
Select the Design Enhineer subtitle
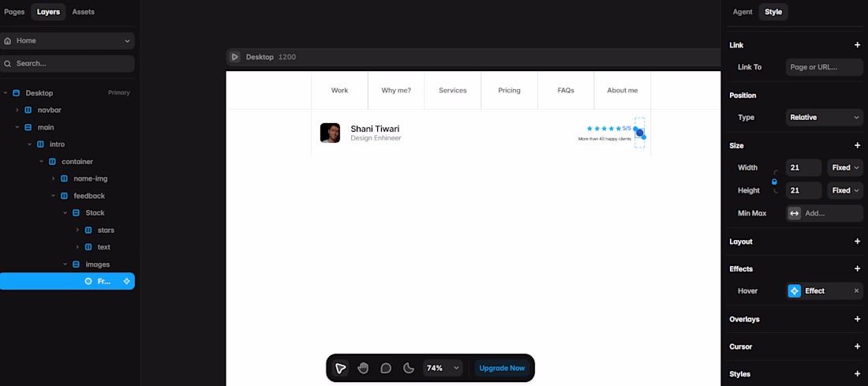[x=376, y=138]
